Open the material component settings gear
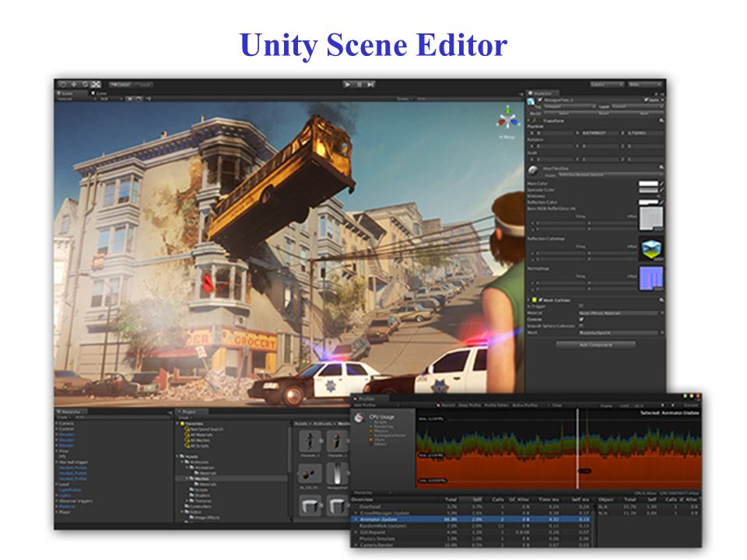Image resolution: width=747 pixels, height=560 pixels. 661,168
